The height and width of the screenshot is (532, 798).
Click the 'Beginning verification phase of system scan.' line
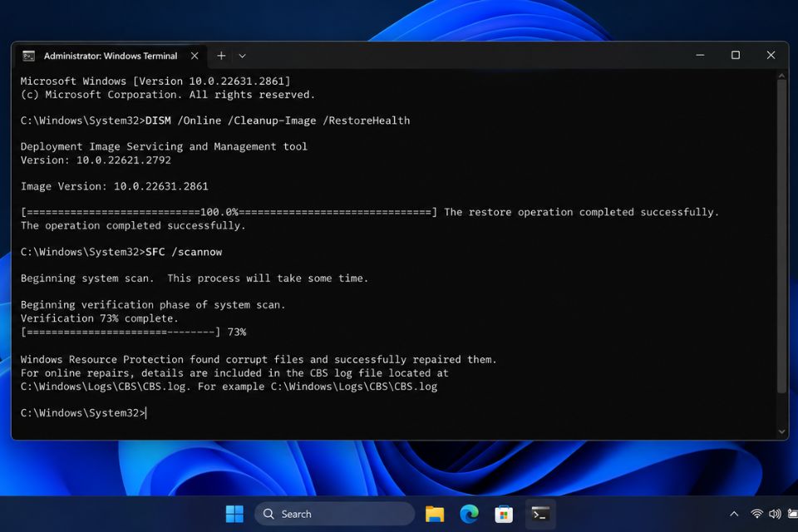tap(153, 305)
